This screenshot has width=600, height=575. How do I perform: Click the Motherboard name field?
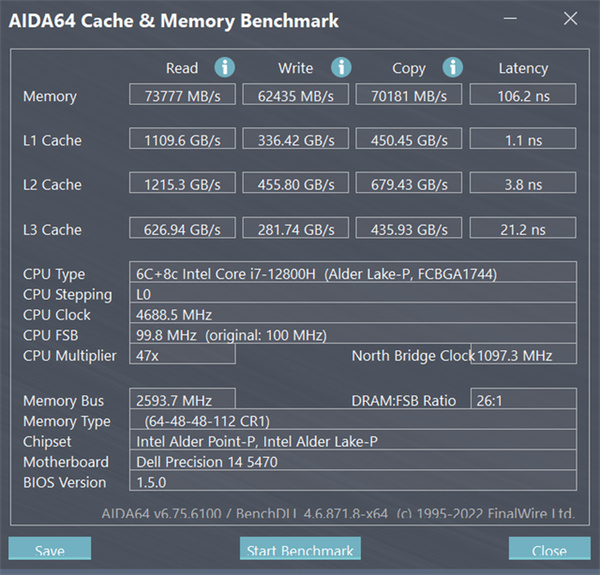[x=353, y=462]
